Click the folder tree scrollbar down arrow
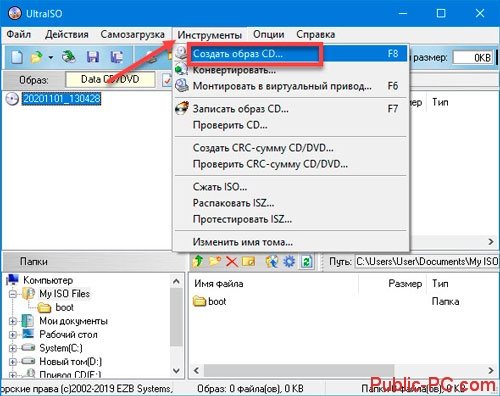The image size is (500, 396). click(x=176, y=370)
